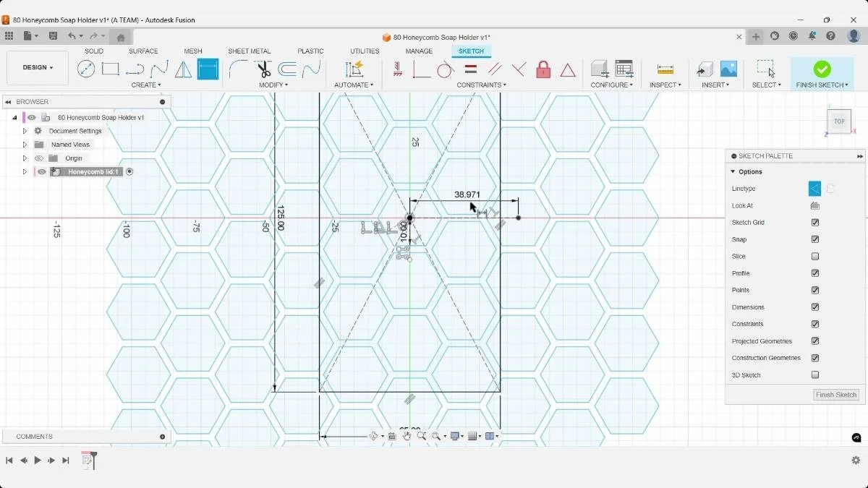Toggle the Projected Geometries checkbox
This screenshot has height=488, width=868.
tap(815, 341)
